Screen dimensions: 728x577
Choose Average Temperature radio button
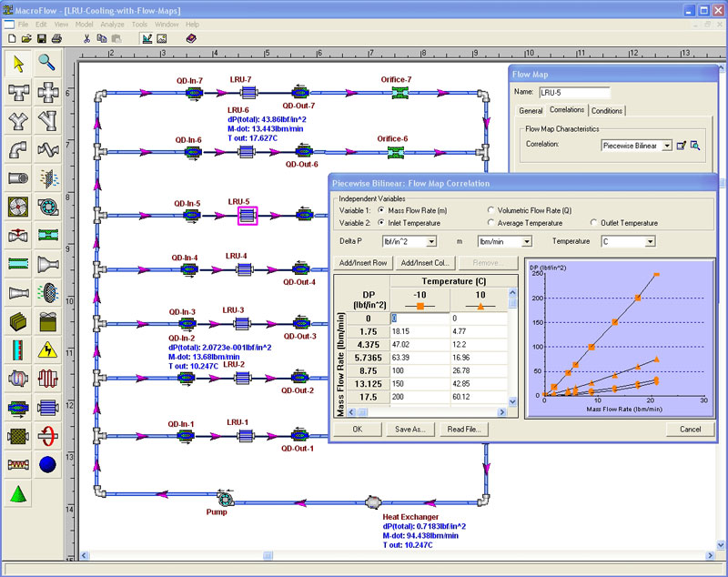490,223
